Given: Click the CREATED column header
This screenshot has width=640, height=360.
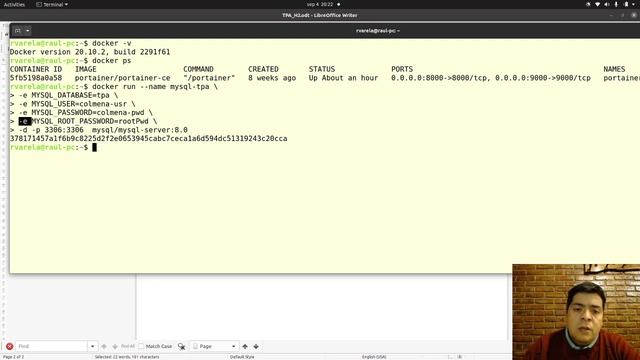Looking at the screenshot, I should pos(263,69).
